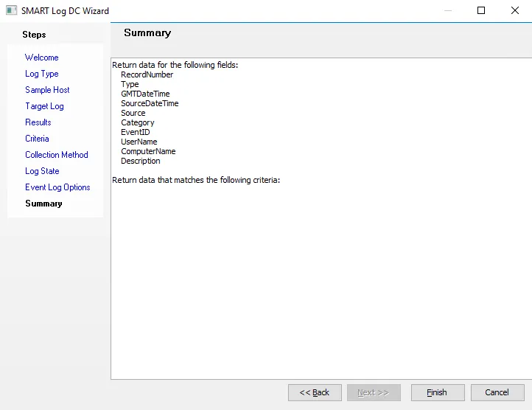Click the Description field line
This screenshot has height=410, width=532.
pos(141,161)
